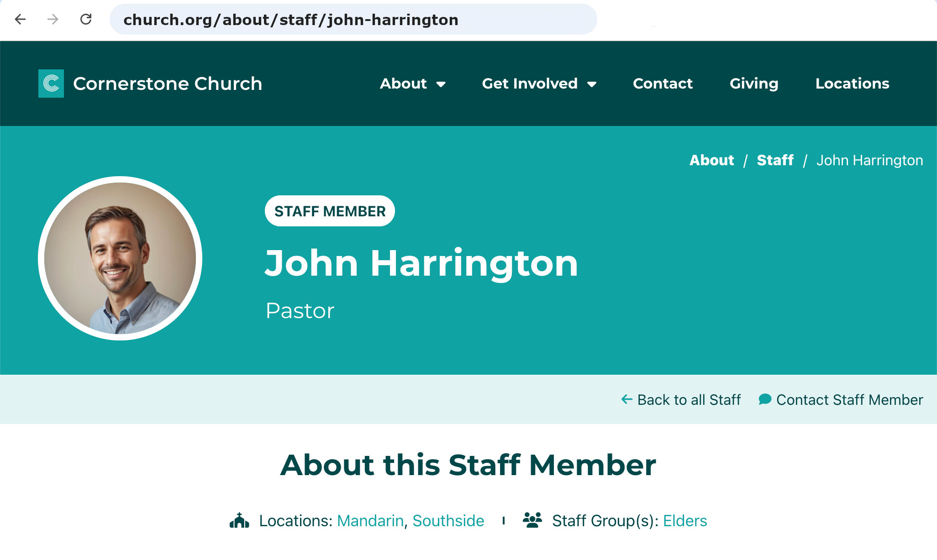
Task: Expand the About dropdown arrow in navigation
Action: pos(441,84)
